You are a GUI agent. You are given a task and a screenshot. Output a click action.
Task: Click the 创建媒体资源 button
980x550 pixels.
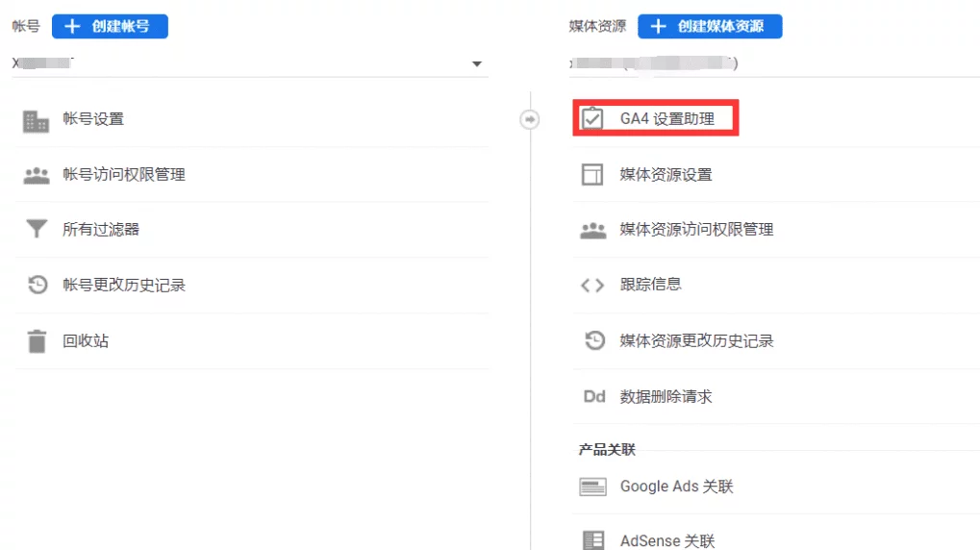[x=710, y=26]
